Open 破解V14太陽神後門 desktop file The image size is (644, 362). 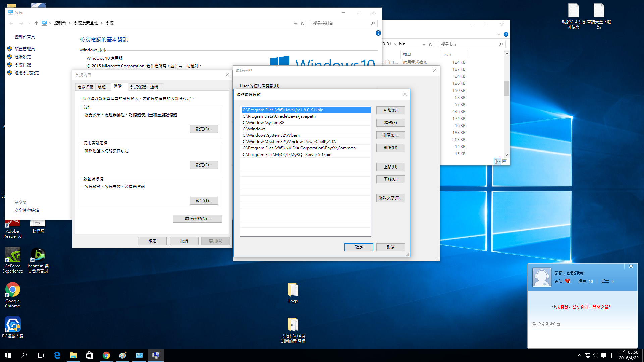(x=574, y=16)
